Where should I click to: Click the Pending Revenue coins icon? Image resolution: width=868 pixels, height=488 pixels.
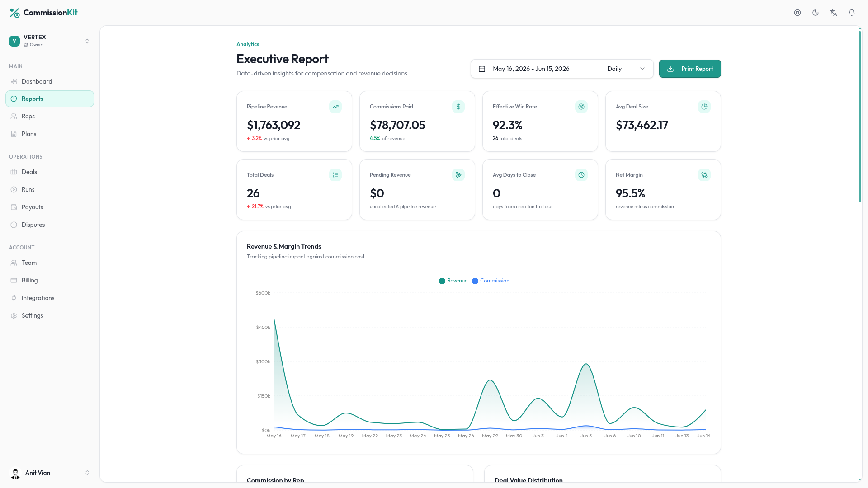click(458, 175)
